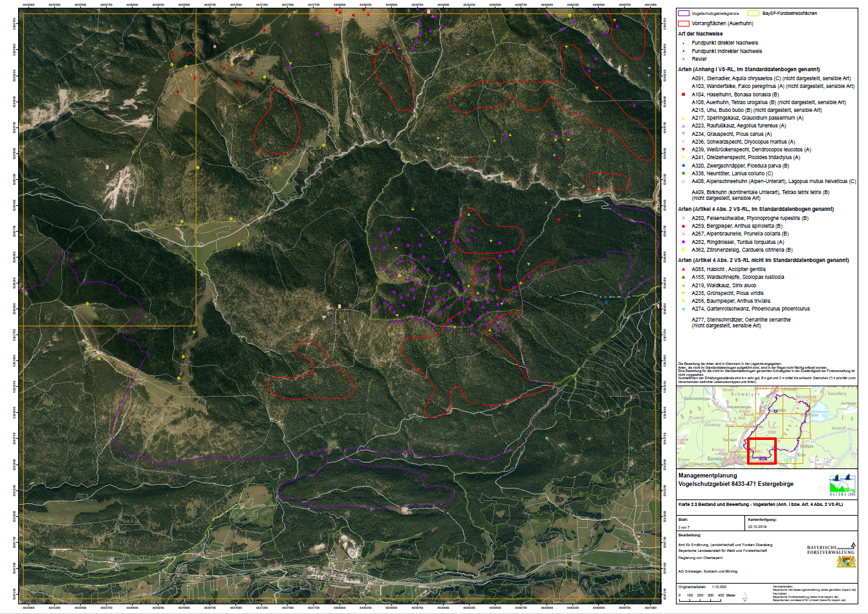The height and width of the screenshot is (614, 868).
Task: Click the green dot Neuntöter legend symbol
Action: point(684,173)
